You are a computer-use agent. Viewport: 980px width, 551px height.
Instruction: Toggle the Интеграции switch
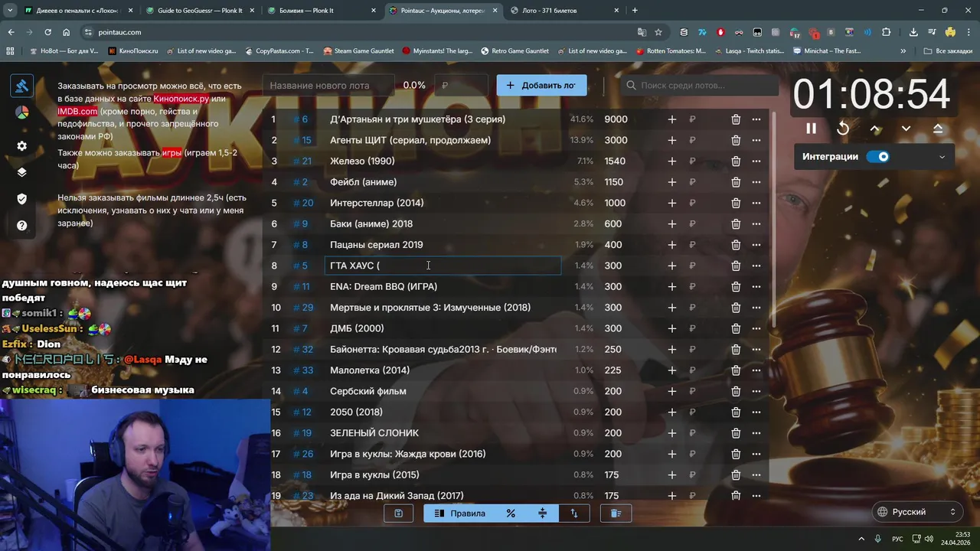[878, 157]
